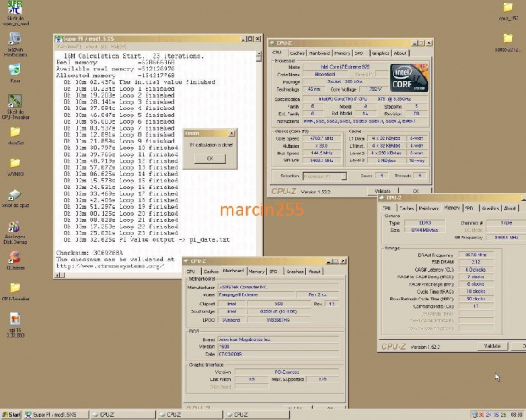Click the Core Speed value 4763.7 MHz
The image size is (526, 420).
point(322,138)
